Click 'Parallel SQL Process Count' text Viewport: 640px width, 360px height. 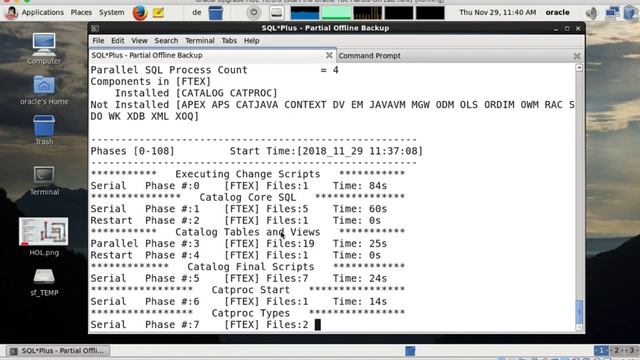pos(169,70)
